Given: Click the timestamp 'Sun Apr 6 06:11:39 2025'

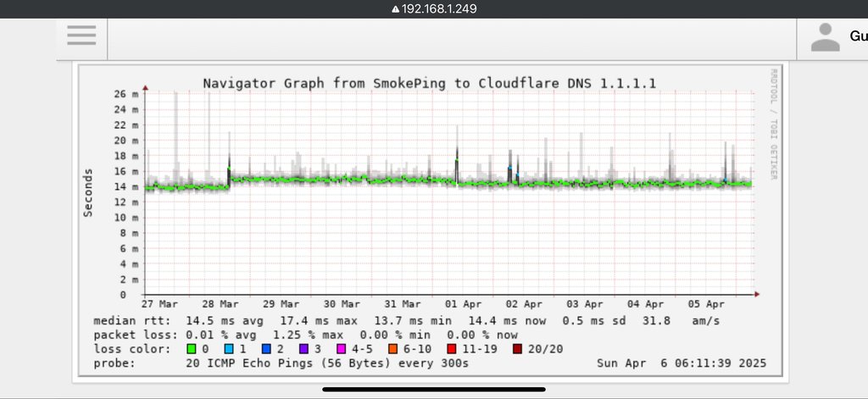Looking at the screenshot, I should coord(682,363).
